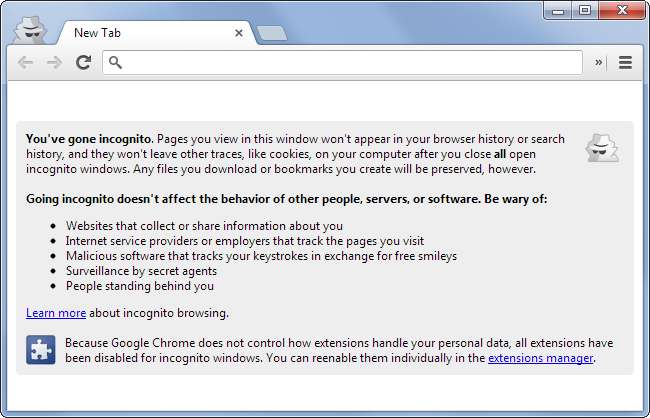Maximize the Chrome window
Image resolution: width=650 pixels, height=418 pixels.
(584, 10)
